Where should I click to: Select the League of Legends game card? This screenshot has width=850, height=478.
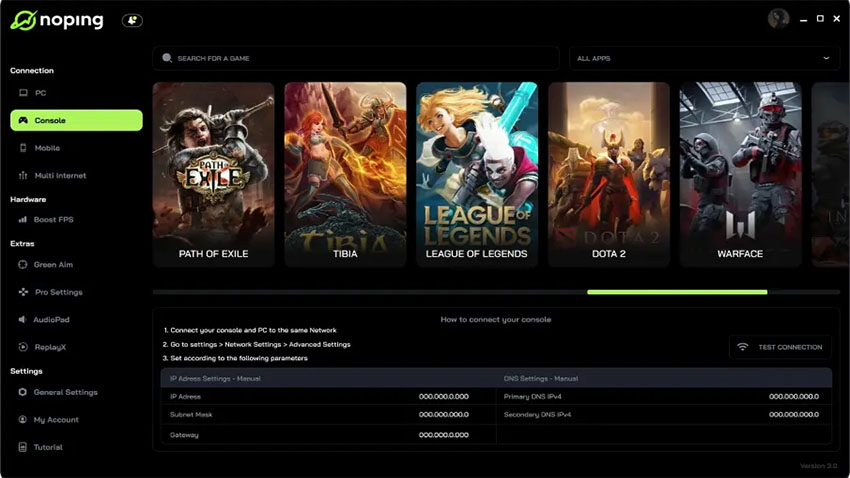pyautogui.click(x=477, y=175)
